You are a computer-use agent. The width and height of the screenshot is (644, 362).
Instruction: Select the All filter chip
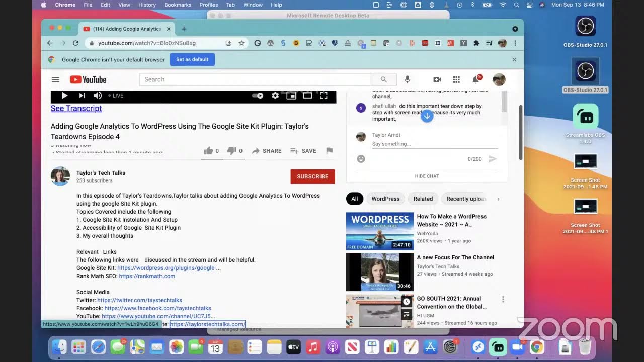pos(355,199)
